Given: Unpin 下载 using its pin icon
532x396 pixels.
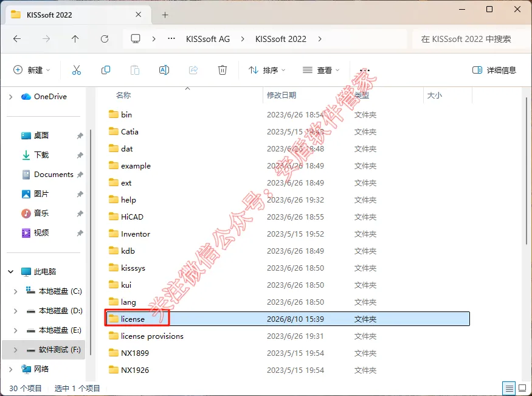Looking at the screenshot, I should 80,155.
